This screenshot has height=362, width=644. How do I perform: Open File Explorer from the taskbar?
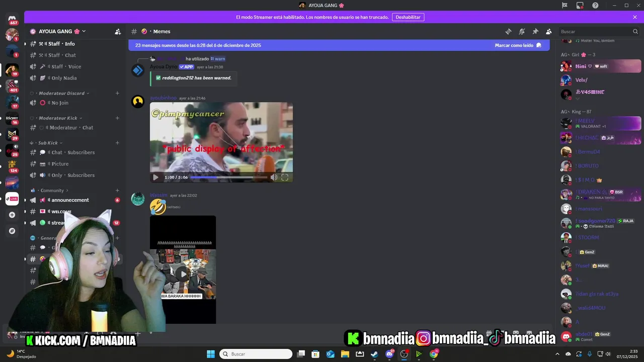pyautogui.click(x=345, y=354)
